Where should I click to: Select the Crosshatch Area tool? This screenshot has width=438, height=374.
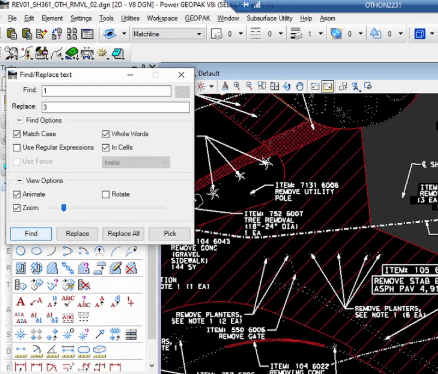coord(36,268)
